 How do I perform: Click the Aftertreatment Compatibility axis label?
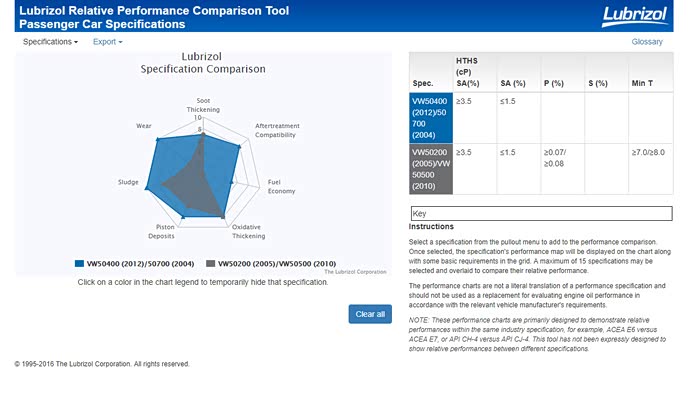276,130
